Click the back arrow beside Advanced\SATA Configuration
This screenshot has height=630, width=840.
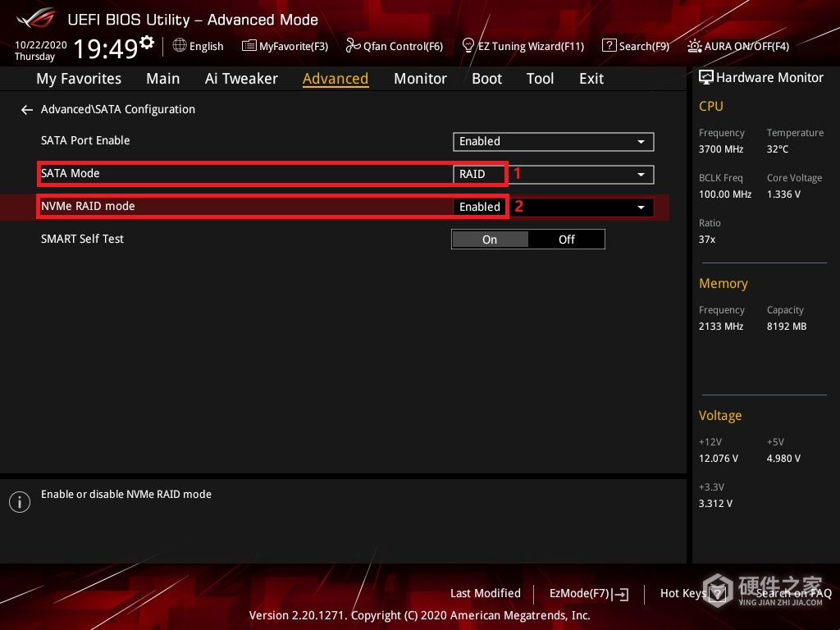pyautogui.click(x=27, y=110)
